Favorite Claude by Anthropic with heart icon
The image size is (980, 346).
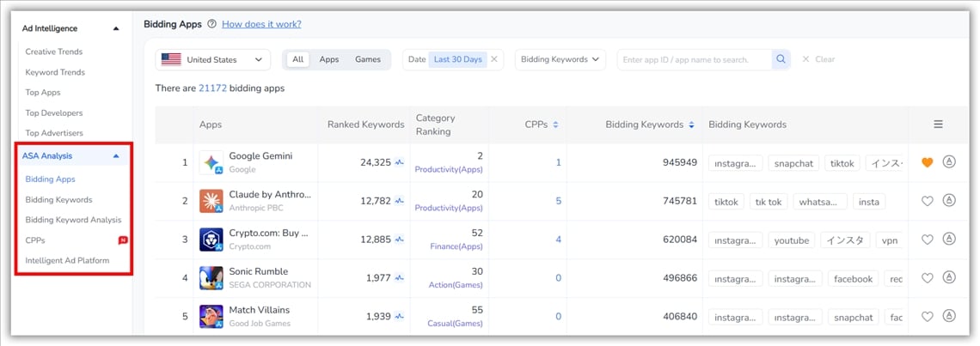click(927, 202)
